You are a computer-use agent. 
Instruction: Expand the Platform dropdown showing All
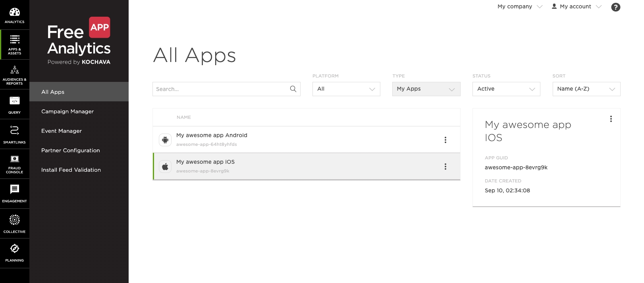click(x=346, y=89)
